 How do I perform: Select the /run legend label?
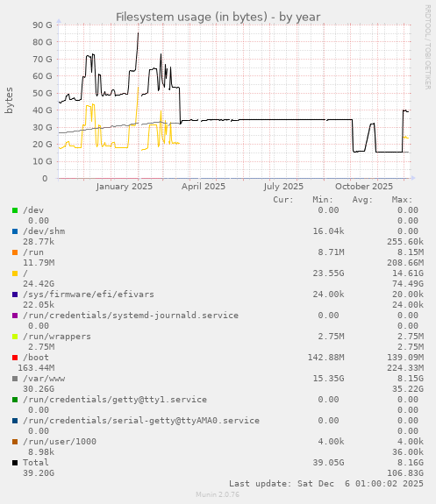coord(33,252)
